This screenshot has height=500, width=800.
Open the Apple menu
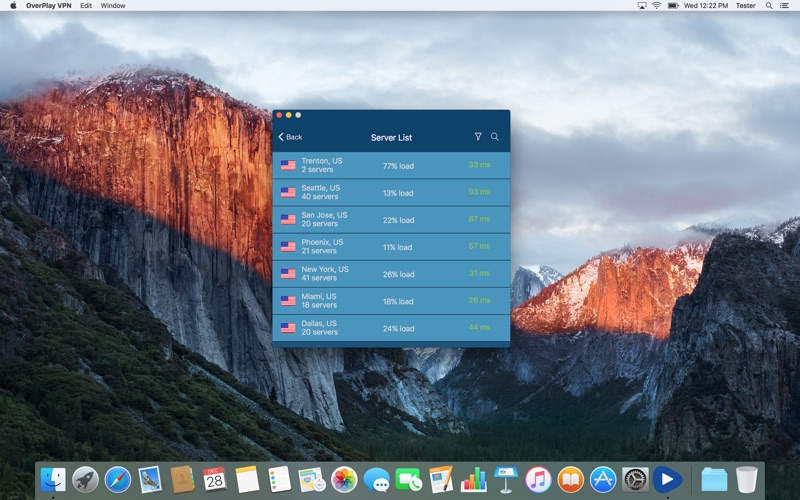13,6
